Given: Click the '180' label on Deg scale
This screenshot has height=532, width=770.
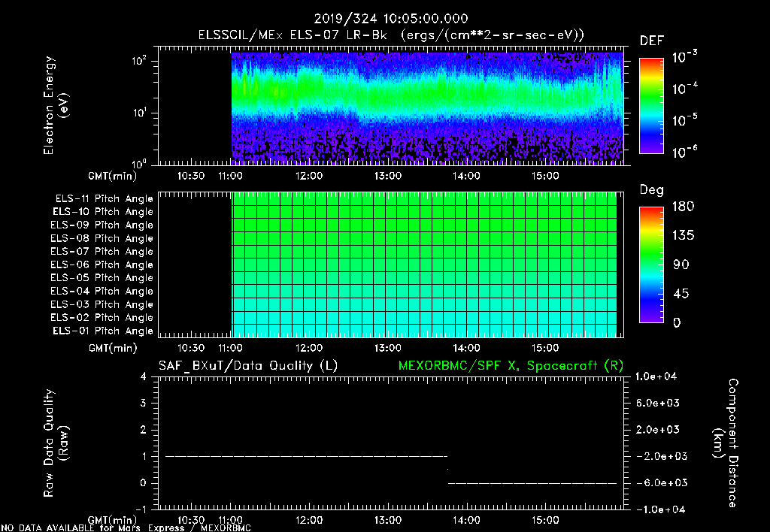Looking at the screenshot, I should [x=683, y=206].
